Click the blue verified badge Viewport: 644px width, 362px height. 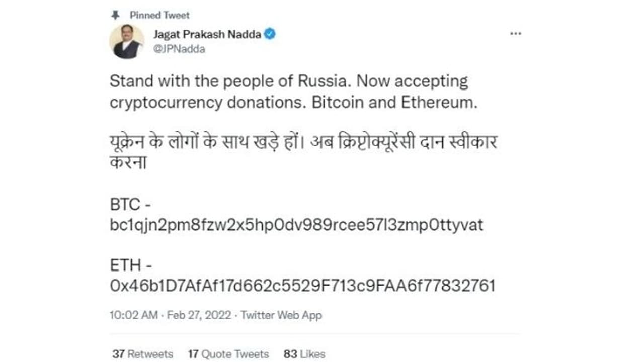point(271,34)
